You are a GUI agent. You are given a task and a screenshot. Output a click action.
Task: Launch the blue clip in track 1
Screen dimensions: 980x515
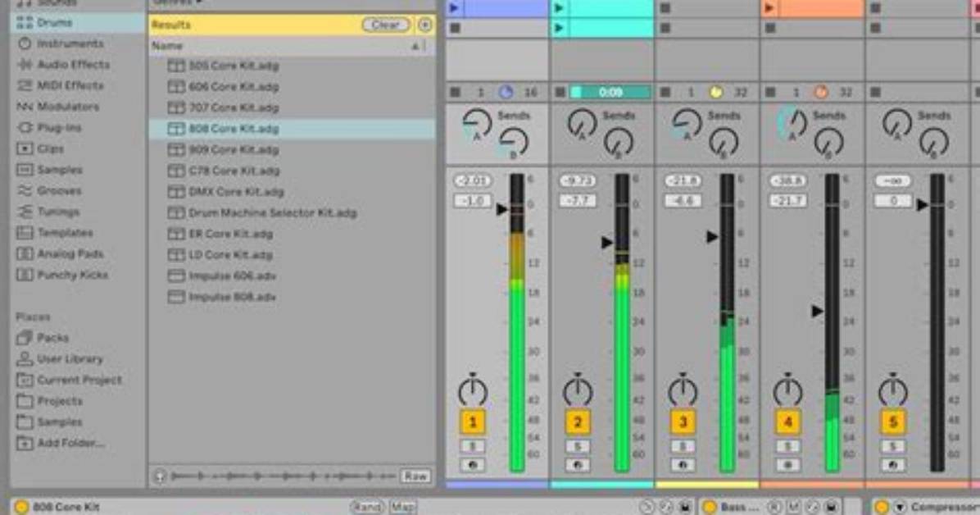[455, 8]
